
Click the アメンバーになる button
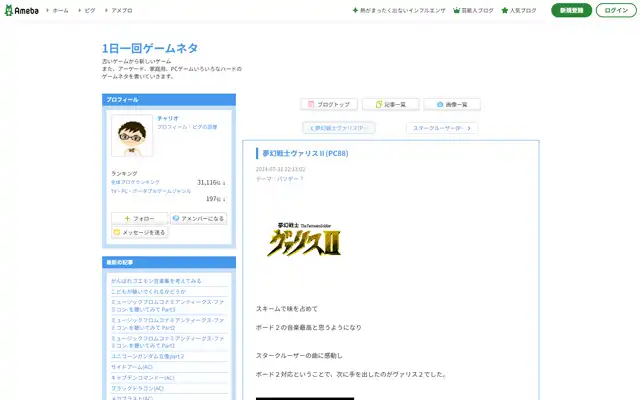point(198,218)
